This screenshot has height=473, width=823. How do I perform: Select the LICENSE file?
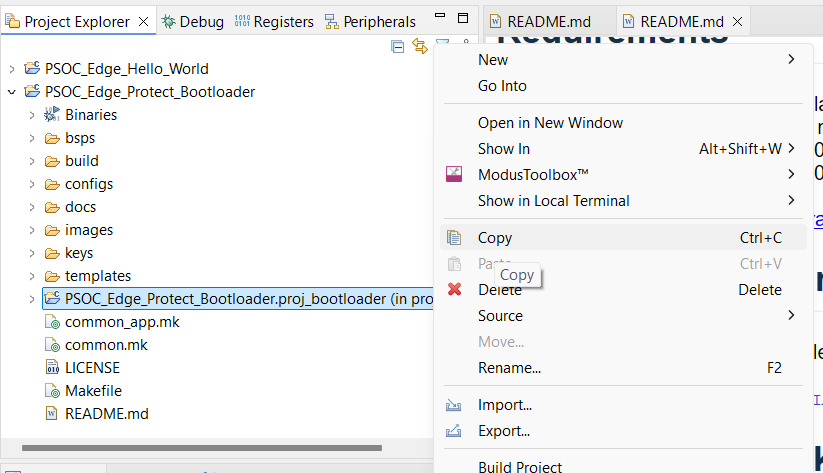[x=91, y=368]
